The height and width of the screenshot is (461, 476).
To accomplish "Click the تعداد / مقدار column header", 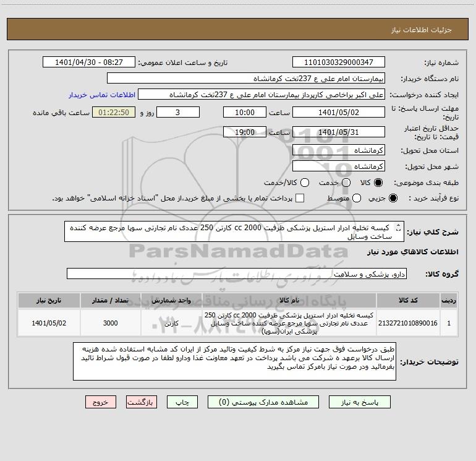I will [x=110, y=300].
